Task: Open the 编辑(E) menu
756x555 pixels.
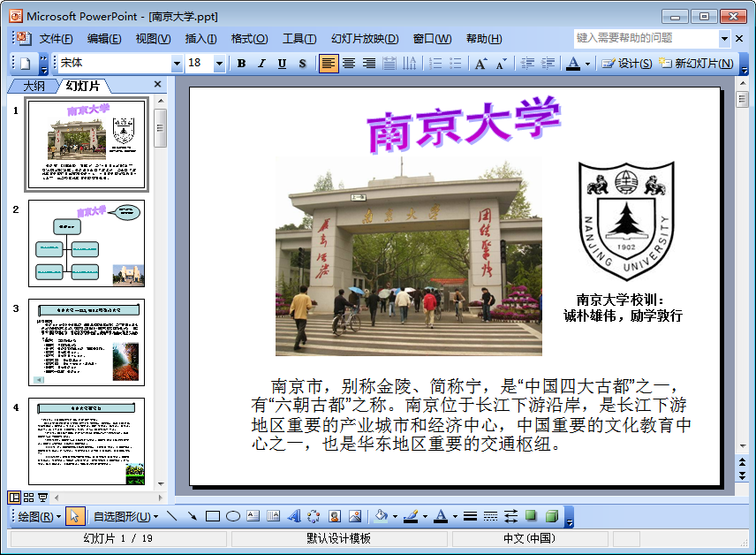Action: 104,39
